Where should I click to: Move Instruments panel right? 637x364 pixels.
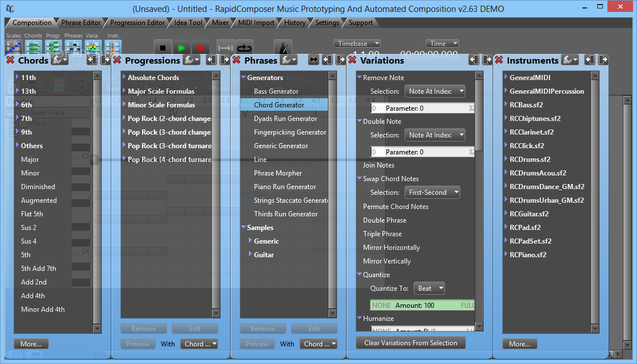coord(603,60)
